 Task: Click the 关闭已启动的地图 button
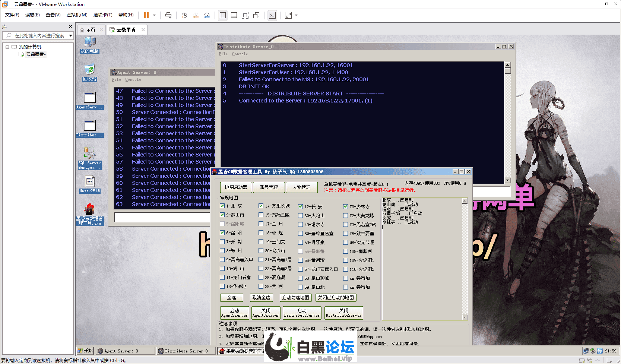point(336,298)
